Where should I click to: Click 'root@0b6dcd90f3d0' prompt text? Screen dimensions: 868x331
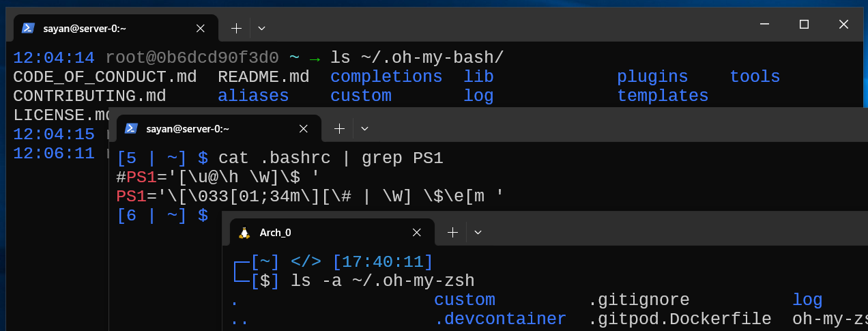[192, 57]
